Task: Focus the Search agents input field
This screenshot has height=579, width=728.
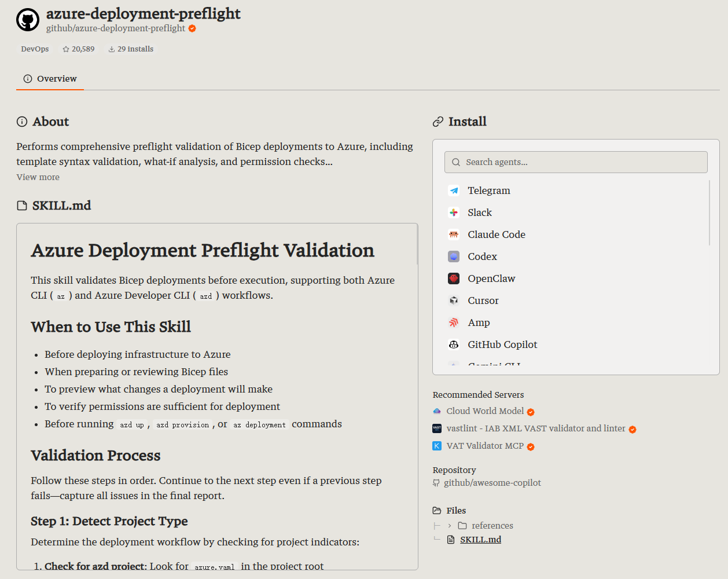Action: tap(576, 162)
